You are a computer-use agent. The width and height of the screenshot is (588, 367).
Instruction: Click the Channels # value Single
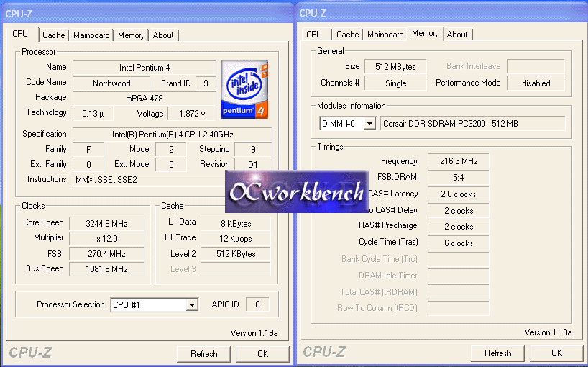[395, 83]
